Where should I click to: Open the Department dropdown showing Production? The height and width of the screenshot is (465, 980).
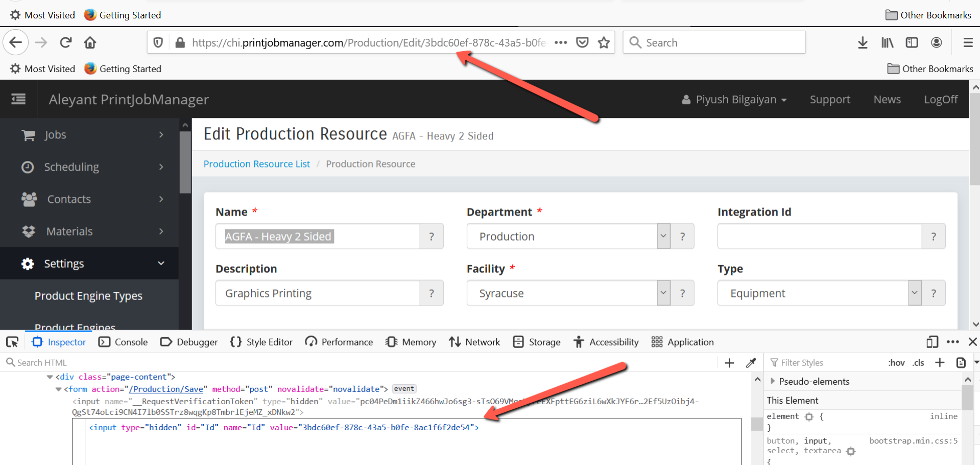click(568, 236)
